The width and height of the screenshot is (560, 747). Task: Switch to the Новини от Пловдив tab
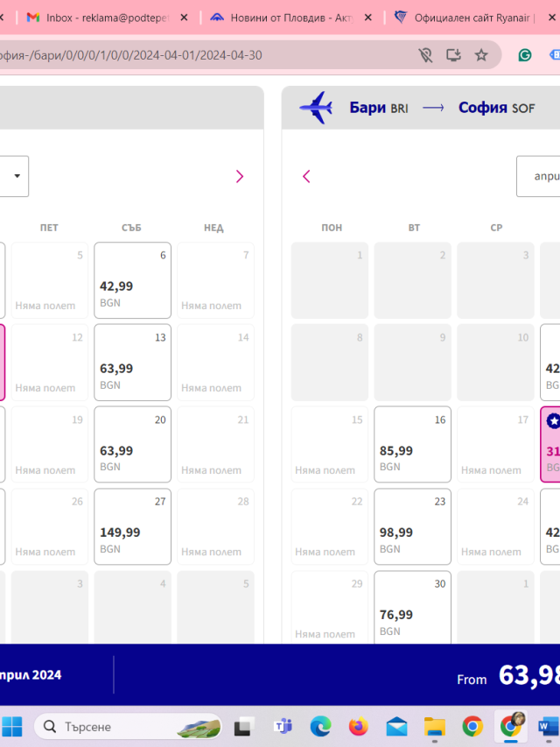pos(283,18)
